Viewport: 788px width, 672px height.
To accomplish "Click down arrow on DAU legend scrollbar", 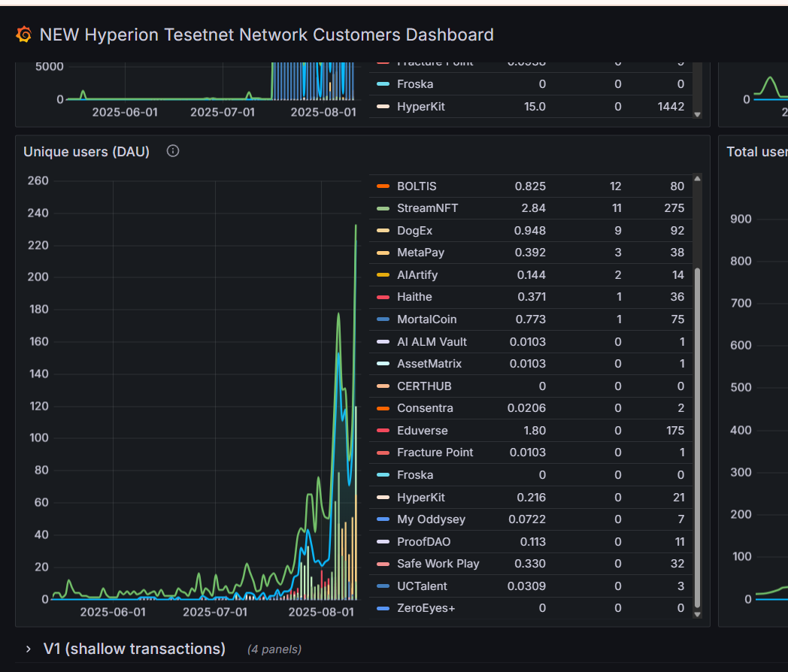I will coord(697,613).
